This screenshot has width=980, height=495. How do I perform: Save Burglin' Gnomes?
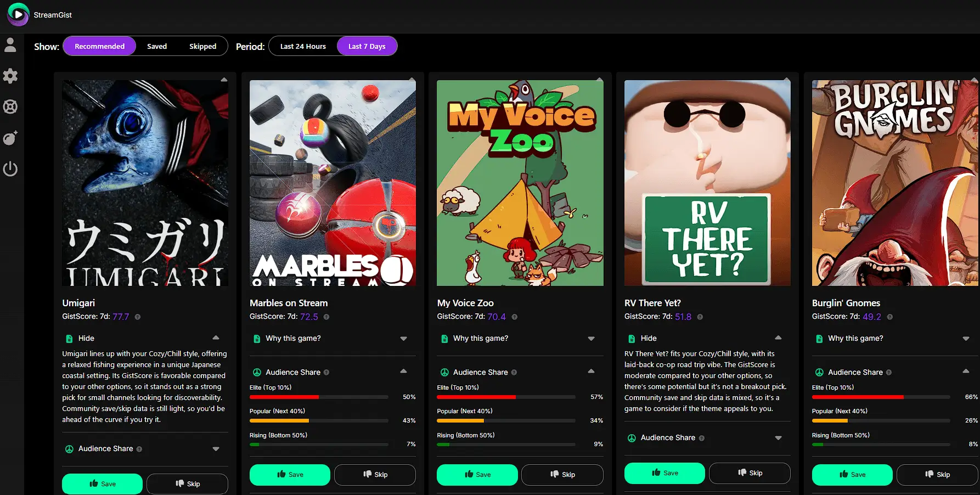[852, 475]
